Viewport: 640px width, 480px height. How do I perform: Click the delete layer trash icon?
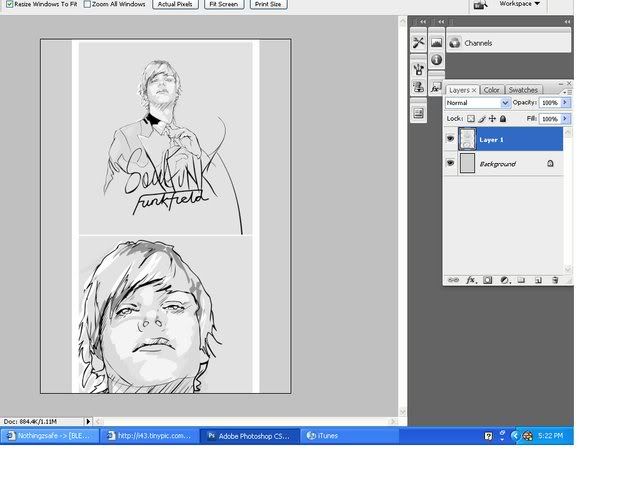click(x=555, y=280)
